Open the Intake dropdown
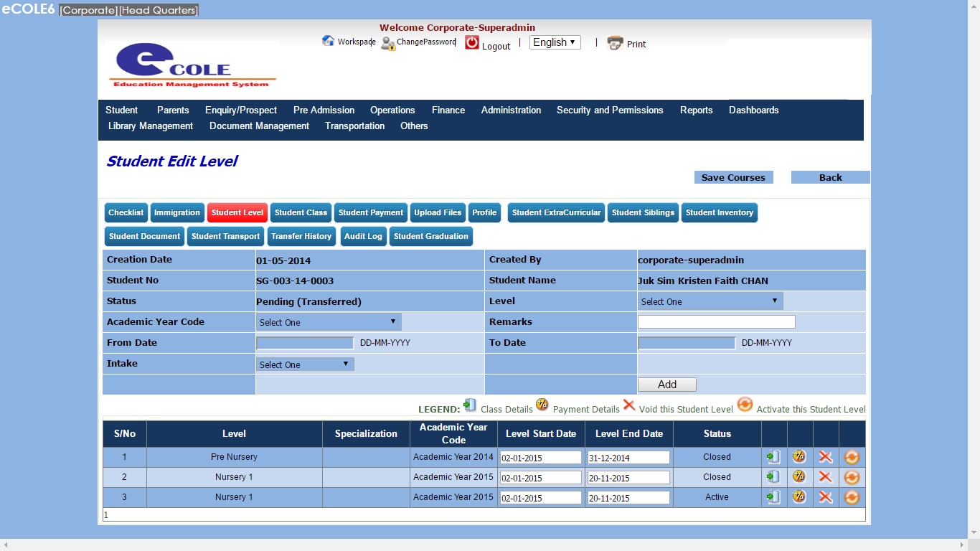Image resolution: width=980 pixels, height=551 pixels. [x=304, y=364]
